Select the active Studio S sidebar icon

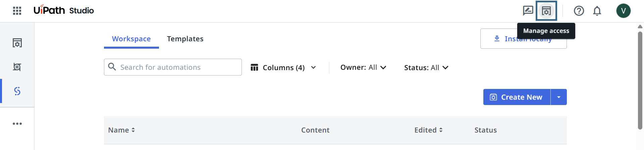coord(17,91)
